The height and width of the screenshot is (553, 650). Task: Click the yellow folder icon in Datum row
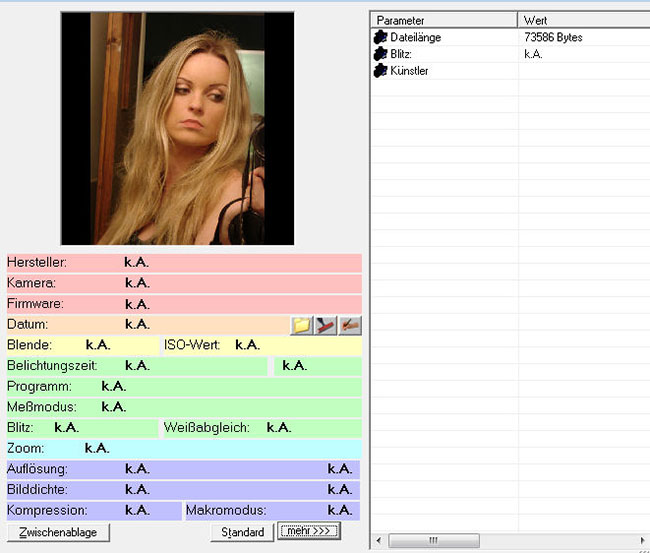click(301, 325)
